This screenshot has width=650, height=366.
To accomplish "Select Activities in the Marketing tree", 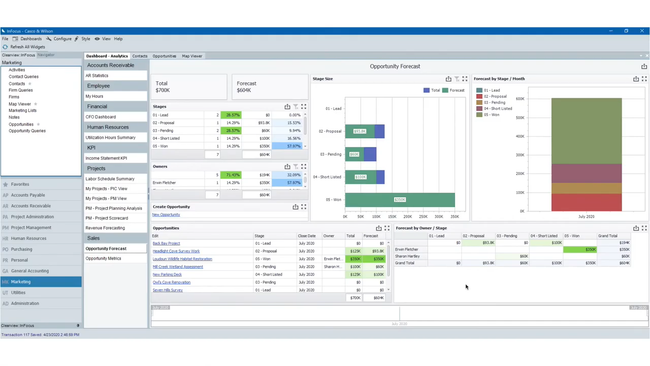I will (x=17, y=70).
